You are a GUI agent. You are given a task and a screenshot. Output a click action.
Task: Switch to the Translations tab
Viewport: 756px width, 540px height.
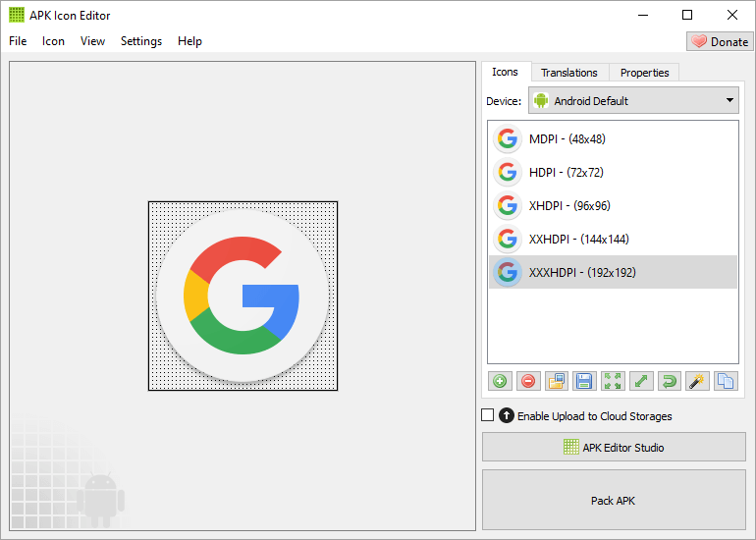[569, 73]
